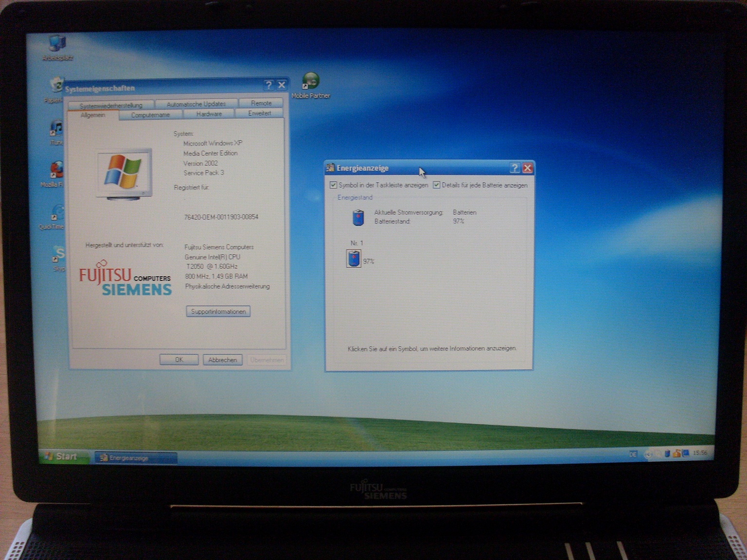The image size is (747, 560).
Task: Click the 97% Batteriestand value
Action: 459,221
